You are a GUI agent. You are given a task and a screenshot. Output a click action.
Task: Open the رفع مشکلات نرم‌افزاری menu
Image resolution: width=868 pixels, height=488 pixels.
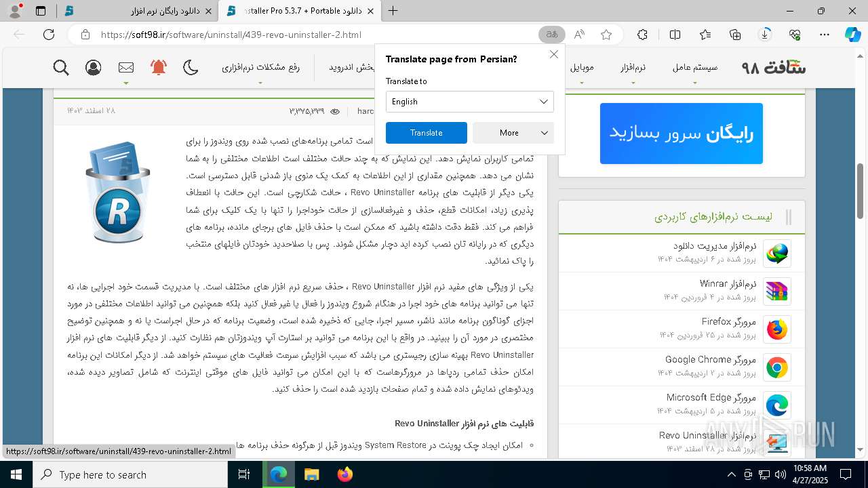260,67
